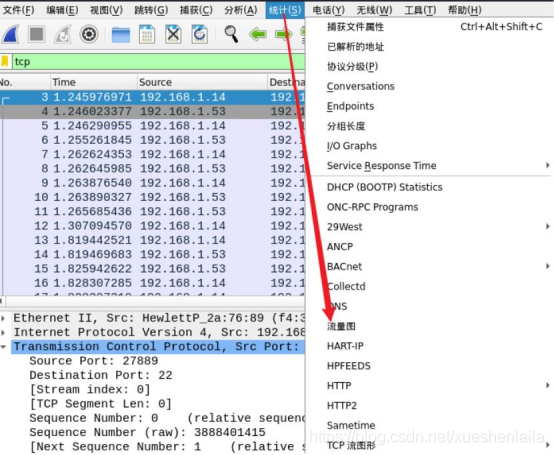Open ONC-RPC Programs

(429, 207)
